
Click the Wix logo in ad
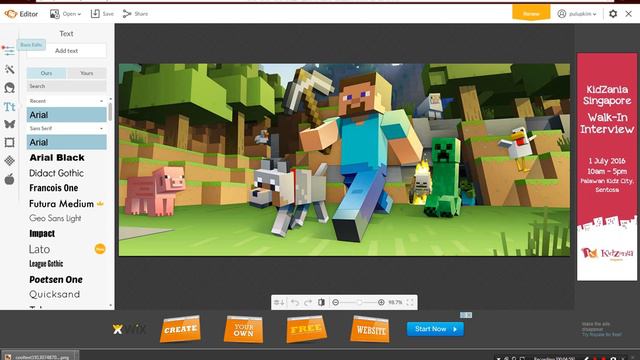[129, 329]
